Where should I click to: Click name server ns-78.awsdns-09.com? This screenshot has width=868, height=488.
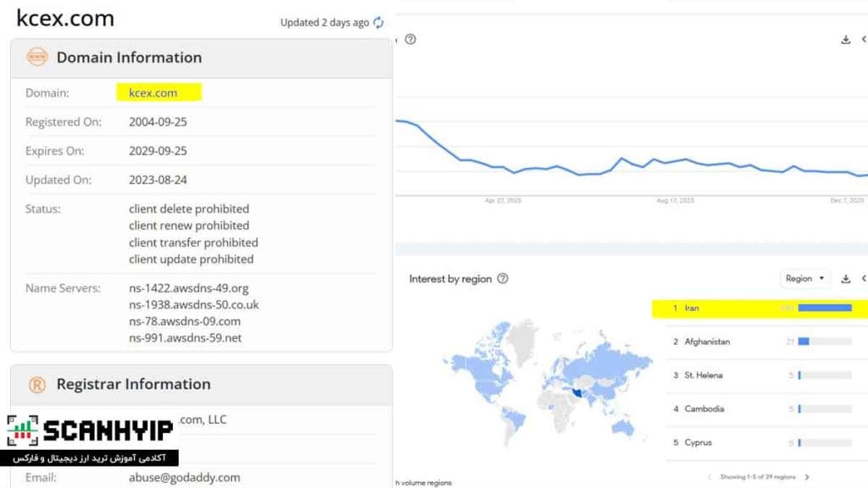(x=184, y=321)
